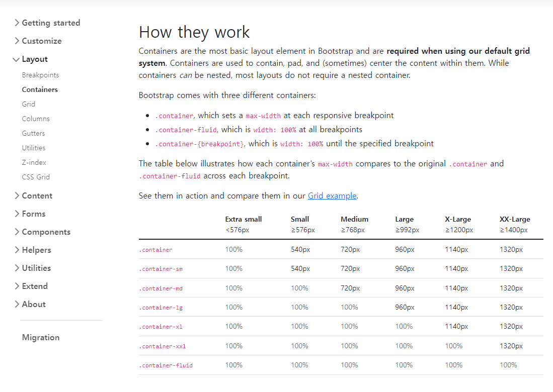The image size is (553, 392).
Task: Open the Migration link
Action: (41, 337)
